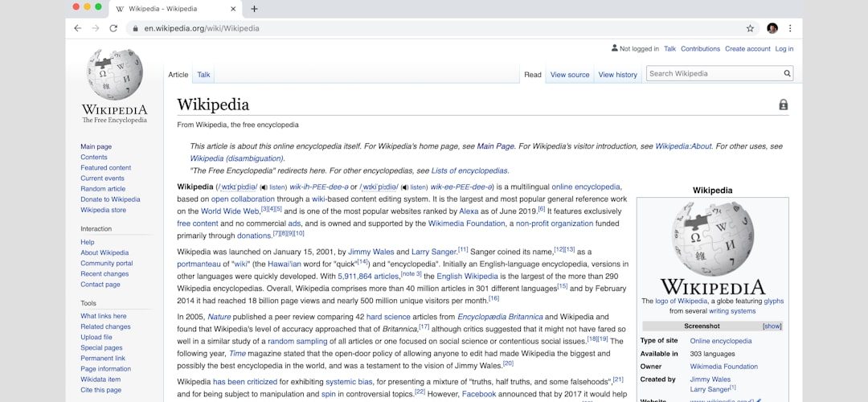Click the Facebook link in the article

click(x=479, y=394)
